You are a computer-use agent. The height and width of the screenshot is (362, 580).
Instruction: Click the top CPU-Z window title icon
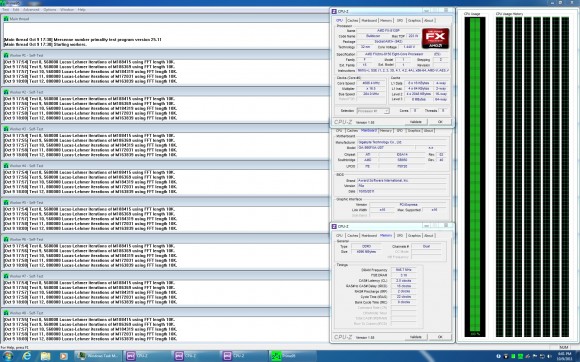tap(334, 11)
